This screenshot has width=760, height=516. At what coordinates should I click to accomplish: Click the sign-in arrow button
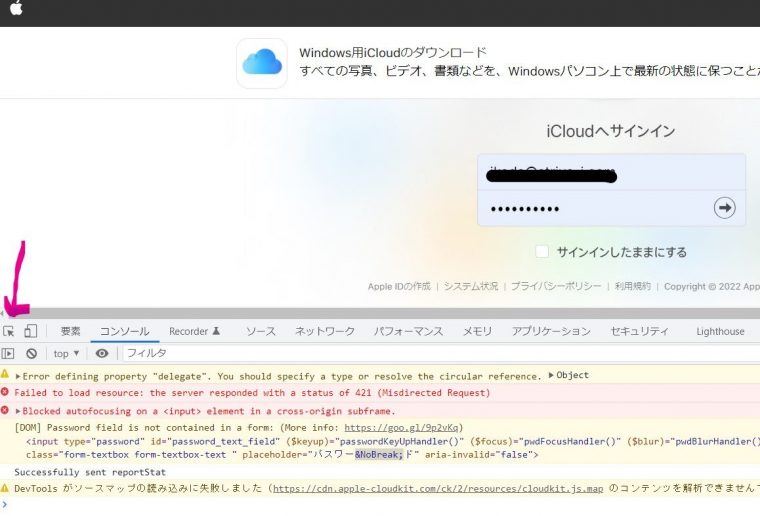pos(724,208)
